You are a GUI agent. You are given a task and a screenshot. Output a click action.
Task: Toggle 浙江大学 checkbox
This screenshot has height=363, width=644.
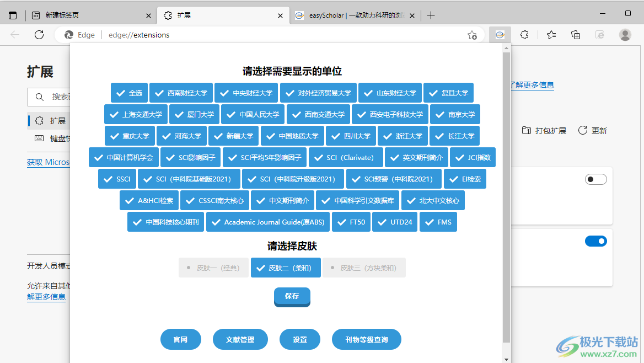tap(402, 136)
